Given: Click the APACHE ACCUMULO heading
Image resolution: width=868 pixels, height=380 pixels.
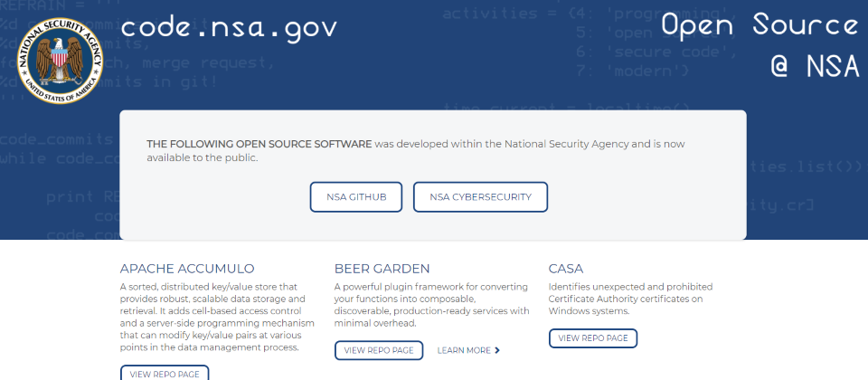Looking at the screenshot, I should pos(187,269).
